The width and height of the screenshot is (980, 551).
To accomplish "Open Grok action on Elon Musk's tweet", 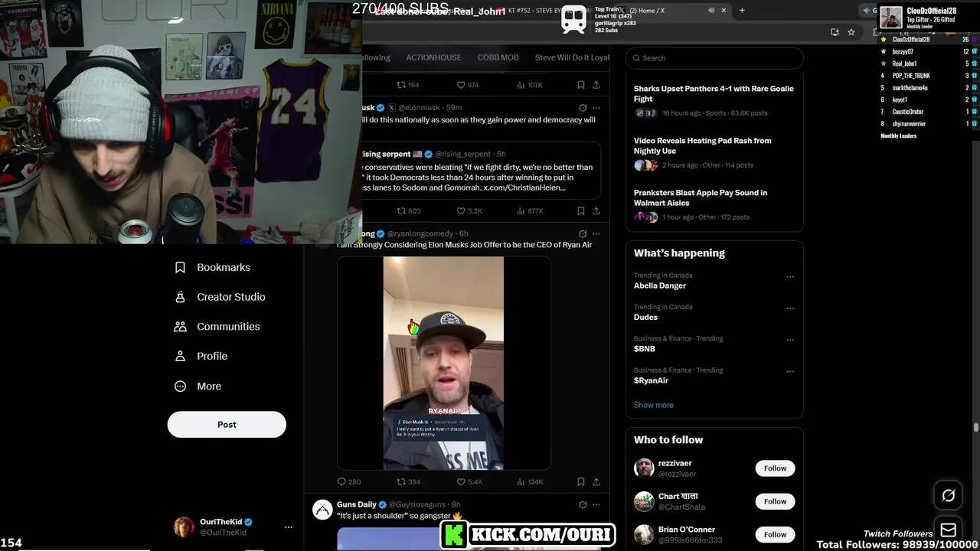I will click(x=583, y=108).
